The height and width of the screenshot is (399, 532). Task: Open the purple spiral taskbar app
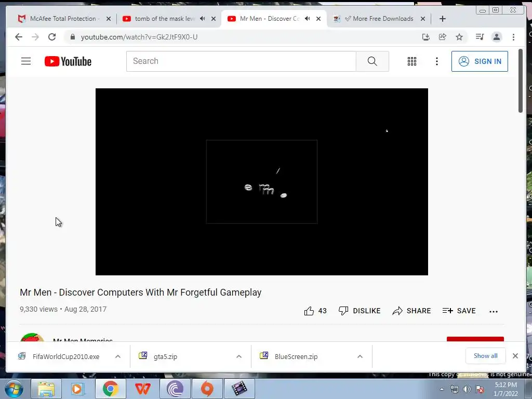175,389
